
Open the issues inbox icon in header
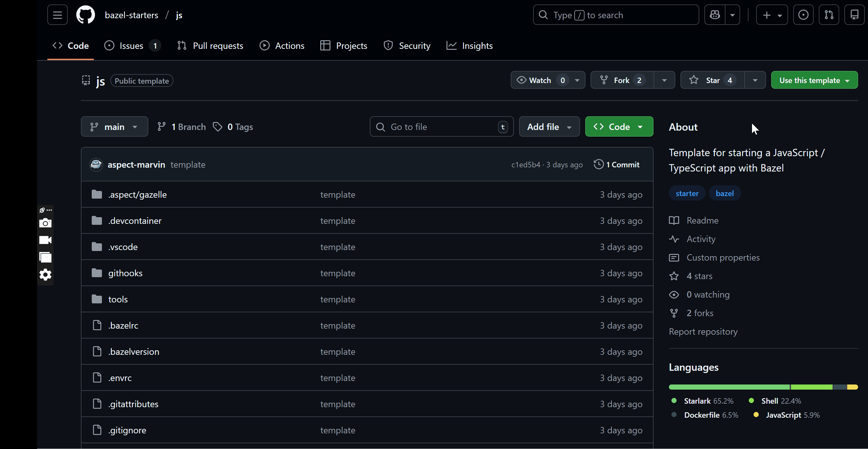(x=803, y=15)
